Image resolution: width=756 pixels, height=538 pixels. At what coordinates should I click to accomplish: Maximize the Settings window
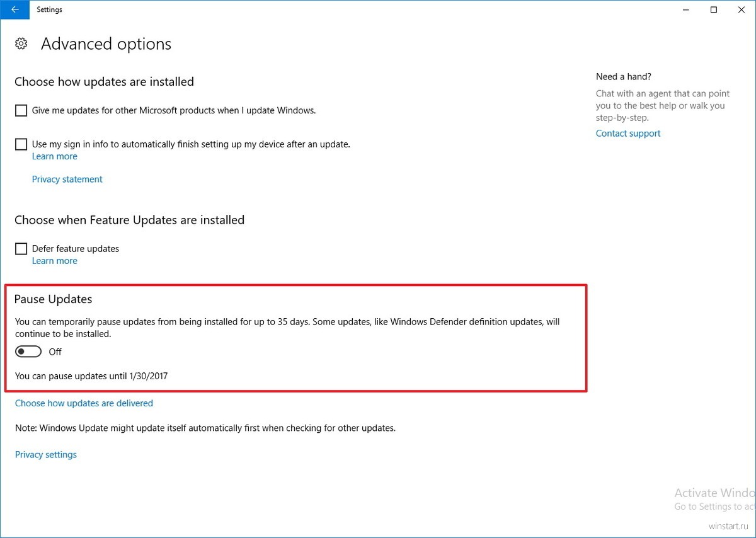[713, 9]
